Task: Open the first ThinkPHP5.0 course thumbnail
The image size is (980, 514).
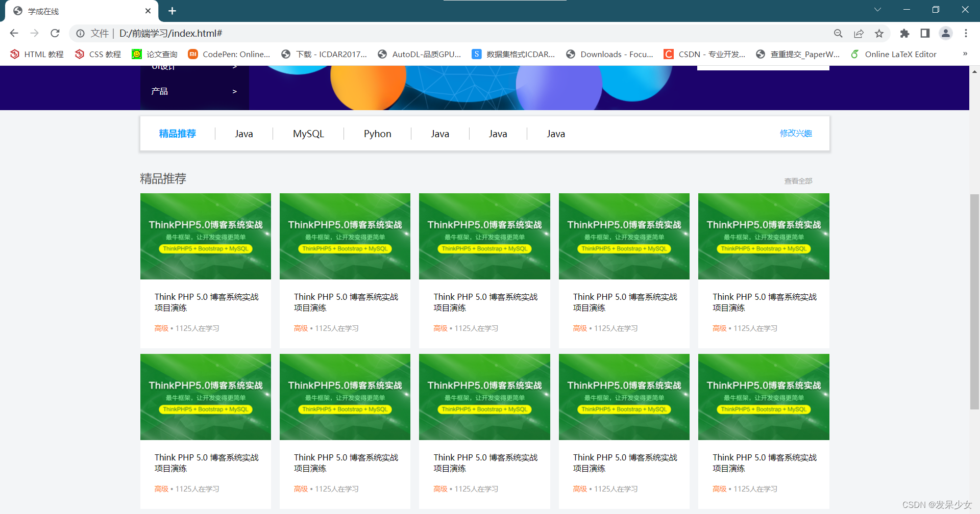Action: tap(205, 236)
